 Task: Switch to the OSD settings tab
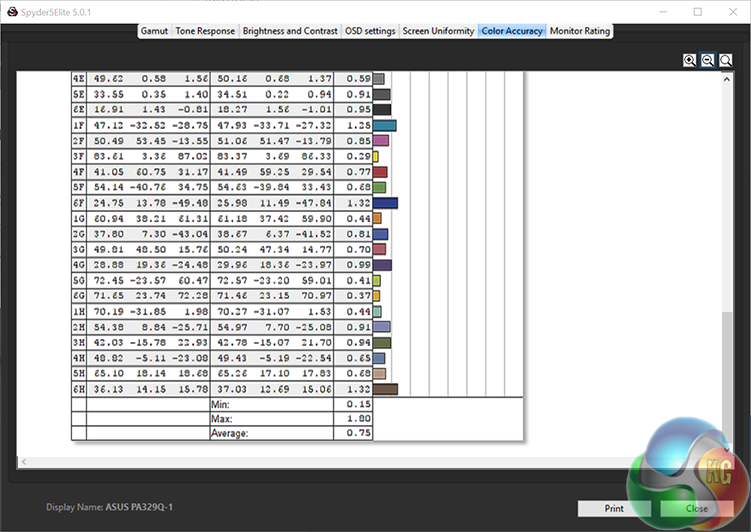[x=370, y=31]
